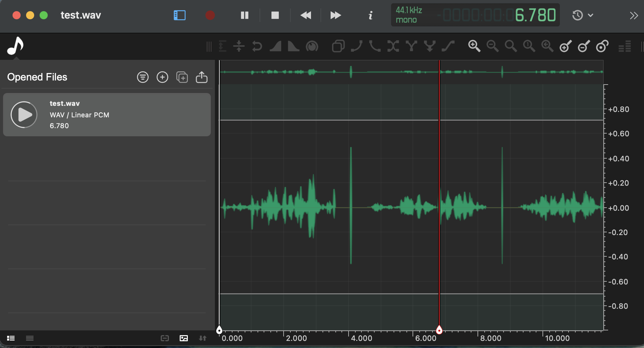Image resolution: width=644 pixels, height=348 pixels.
Task: Export via the share icon in Opened Files
Action: coord(202,77)
